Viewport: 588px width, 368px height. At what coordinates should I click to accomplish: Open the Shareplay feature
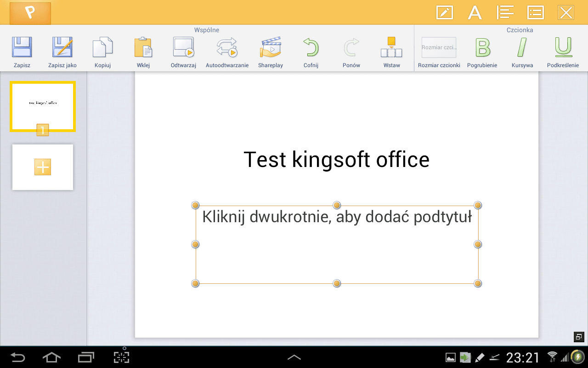pos(270,47)
